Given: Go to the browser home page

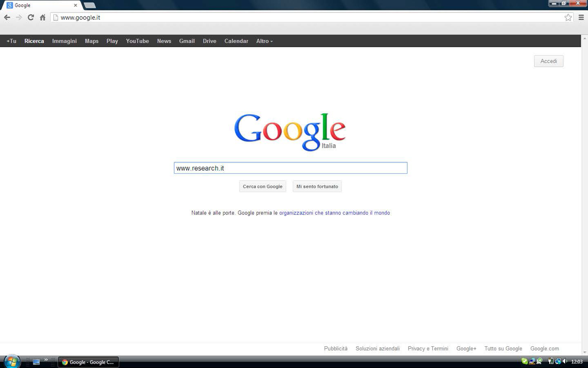Looking at the screenshot, I should [x=43, y=18].
